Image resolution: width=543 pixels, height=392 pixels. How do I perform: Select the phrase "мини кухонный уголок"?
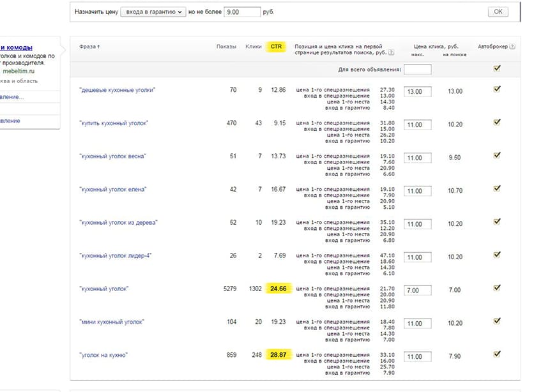[111, 322]
